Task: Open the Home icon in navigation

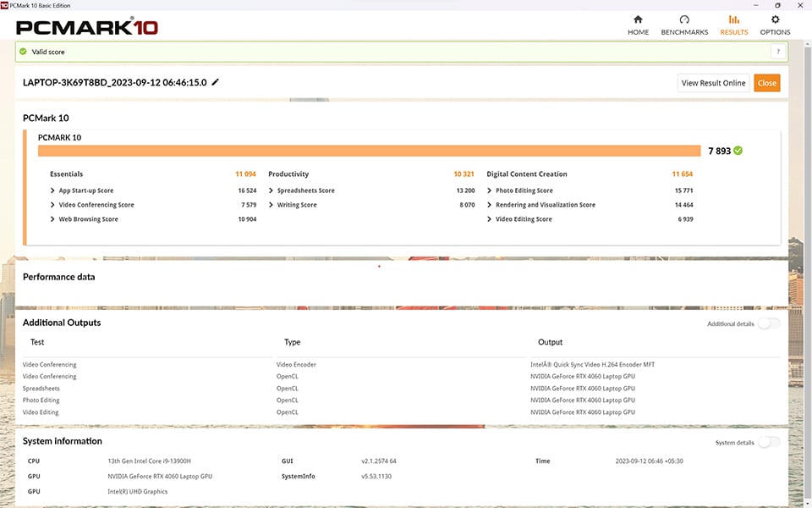Action: pyautogui.click(x=638, y=20)
